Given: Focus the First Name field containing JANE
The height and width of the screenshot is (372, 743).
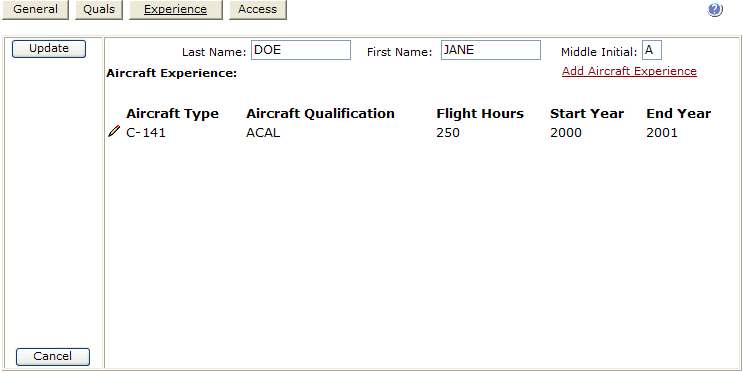Looking at the screenshot, I should click(x=490, y=50).
